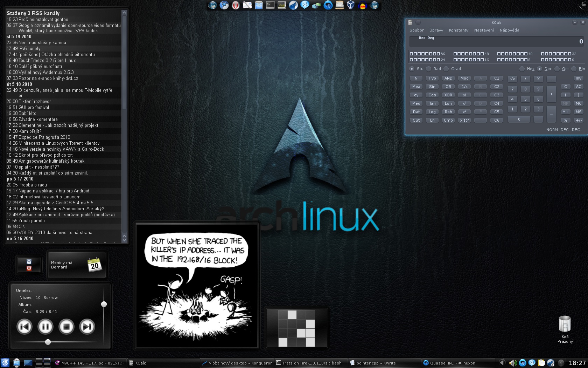Viewport: 588px width, 368px height.
Task: Click the volume slider in music player
Action: point(104,304)
